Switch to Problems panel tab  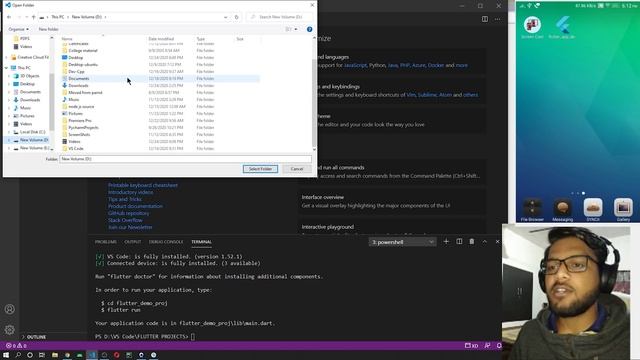[106, 242]
